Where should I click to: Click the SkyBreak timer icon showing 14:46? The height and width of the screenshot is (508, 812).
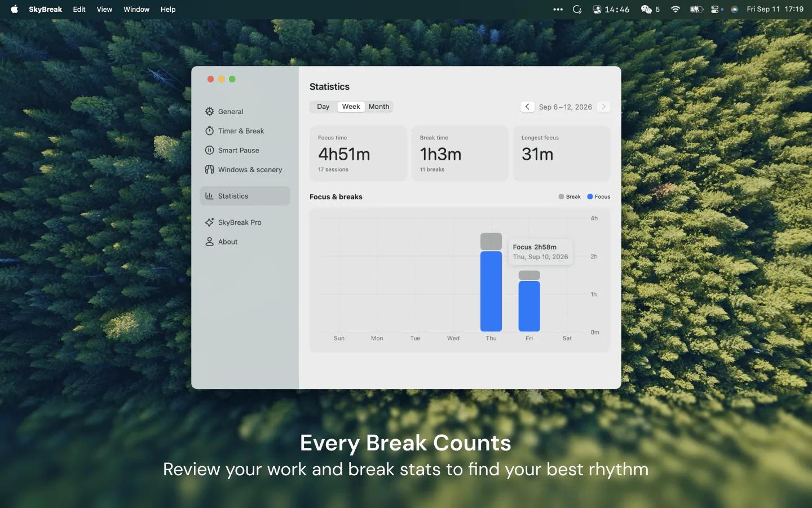611,9
